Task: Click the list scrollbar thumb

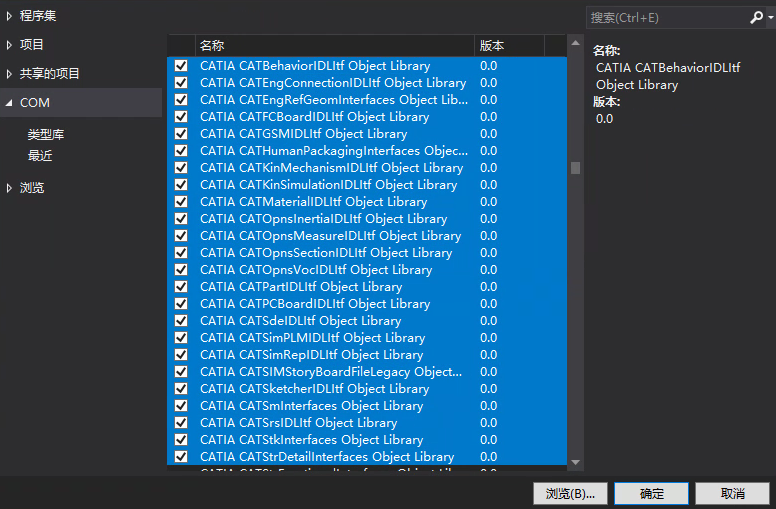Action: pyautogui.click(x=575, y=168)
